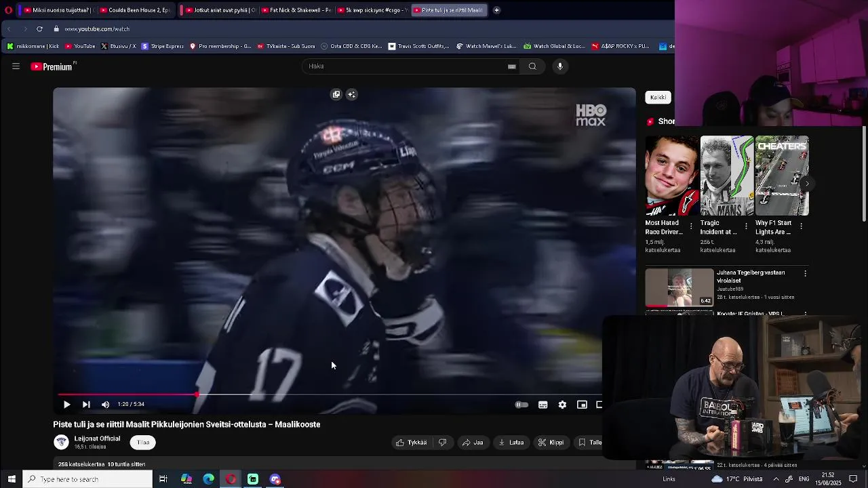The height and width of the screenshot is (488, 868).
Task: Open Stripe Express bookmark
Action: tap(162, 46)
